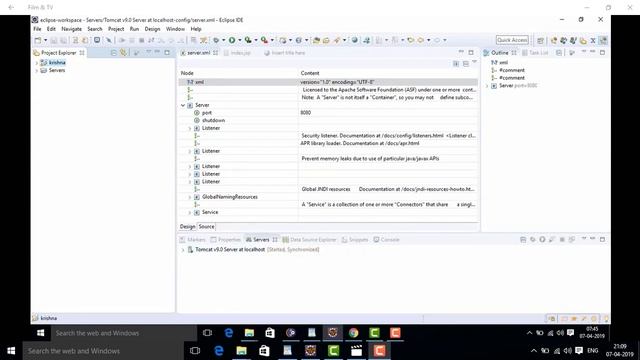Click the Collapse All icon in Project Explorer
Viewport: 640px width, 360px height.
(113, 53)
